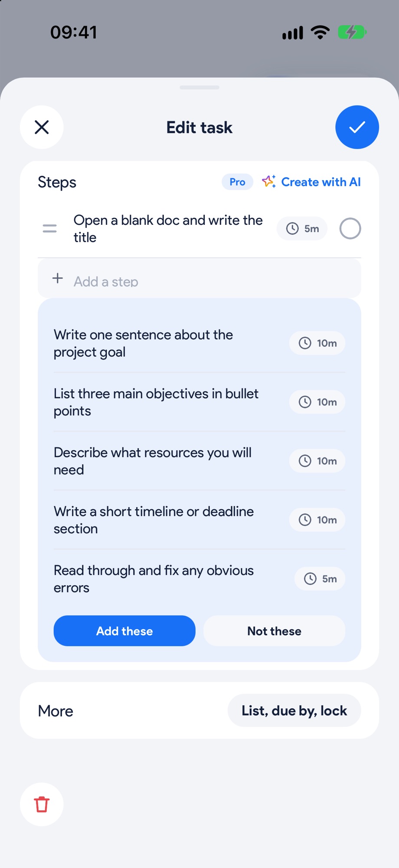Image resolution: width=399 pixels, height=868 pixels.
Task: Grab the sheet handle at the top
Action: [x=199, y=87]
